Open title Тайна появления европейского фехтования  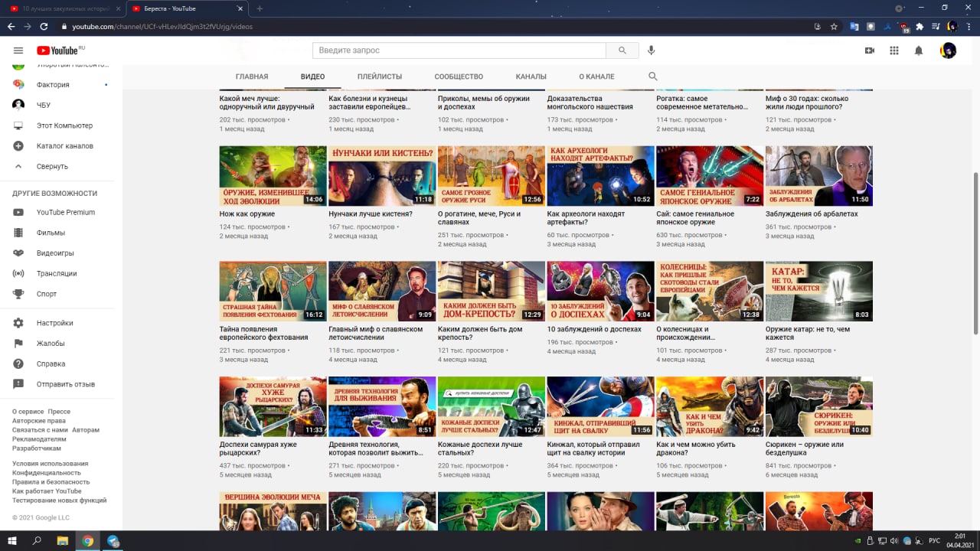coord(263,334)
